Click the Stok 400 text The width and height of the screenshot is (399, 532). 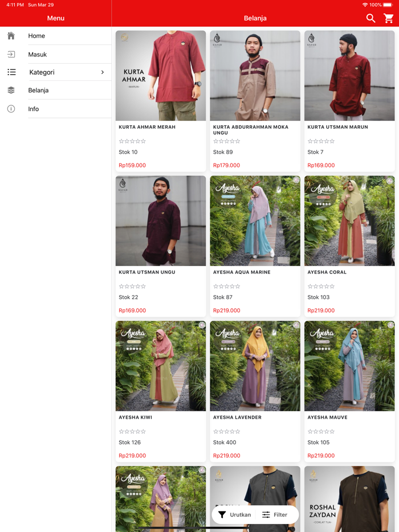tap(225, 443)
